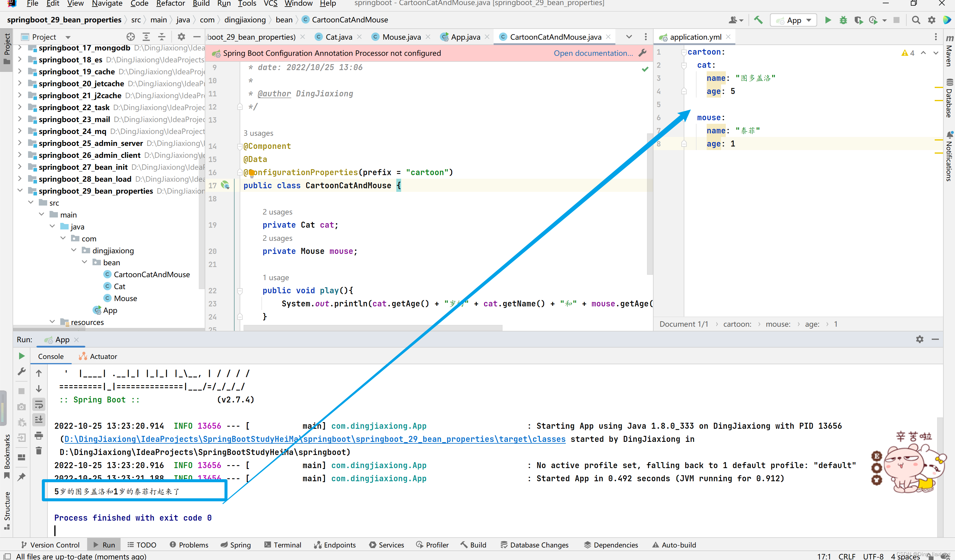Click the Build project hammer icon
955x560 pixels.
click(758, 20)
